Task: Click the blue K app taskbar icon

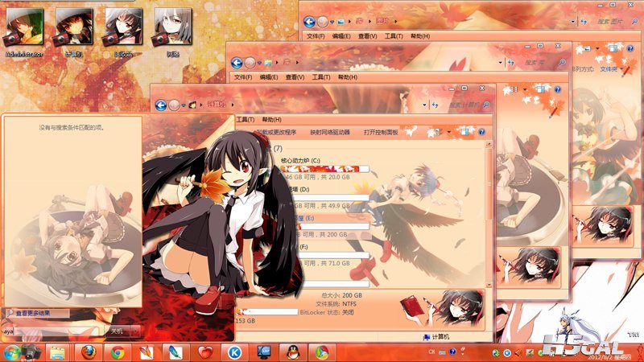Action: [234, 352]
